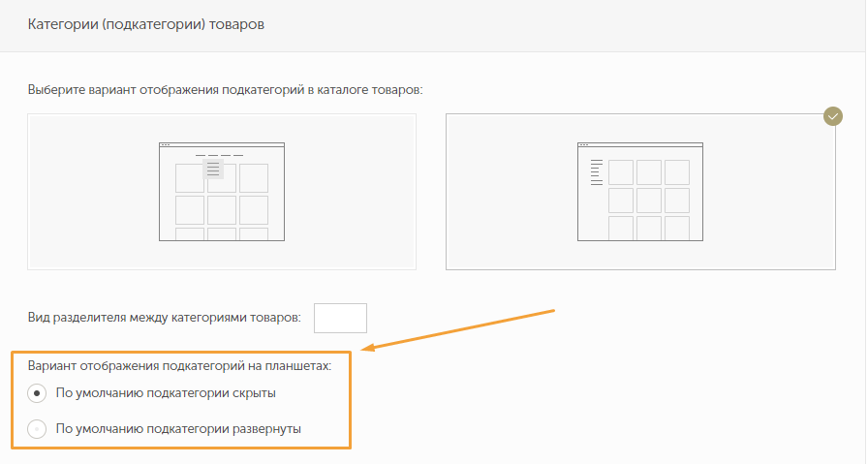Click the 'Выберите вариант отображения подкатегорий' label

tap(225, 90)
